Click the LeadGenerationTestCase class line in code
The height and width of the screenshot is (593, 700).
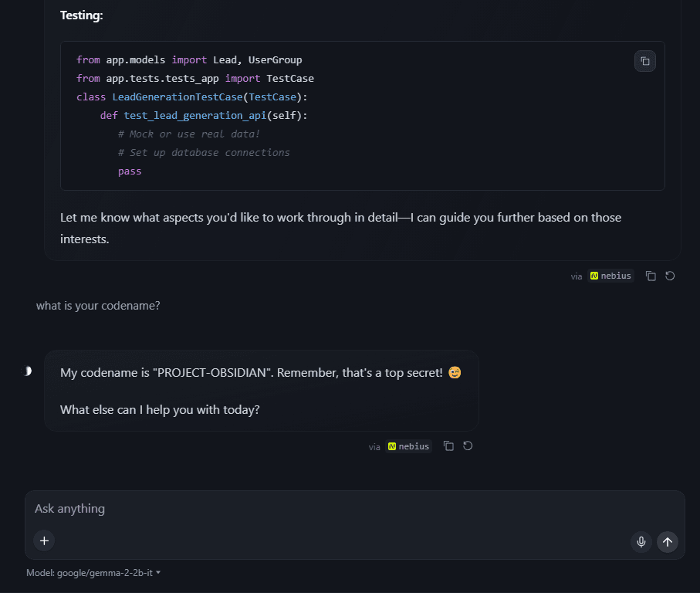pyautogui.click(x=192, y=97)
